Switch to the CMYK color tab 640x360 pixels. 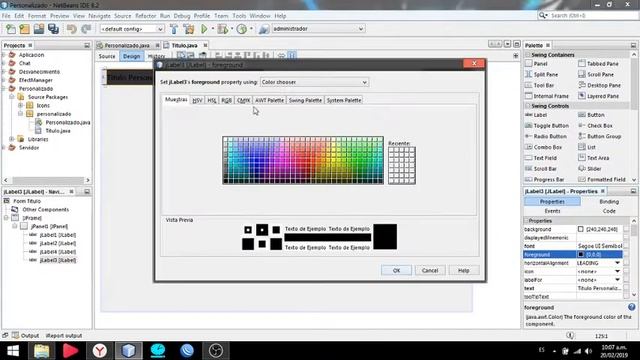tap(243, 100)
